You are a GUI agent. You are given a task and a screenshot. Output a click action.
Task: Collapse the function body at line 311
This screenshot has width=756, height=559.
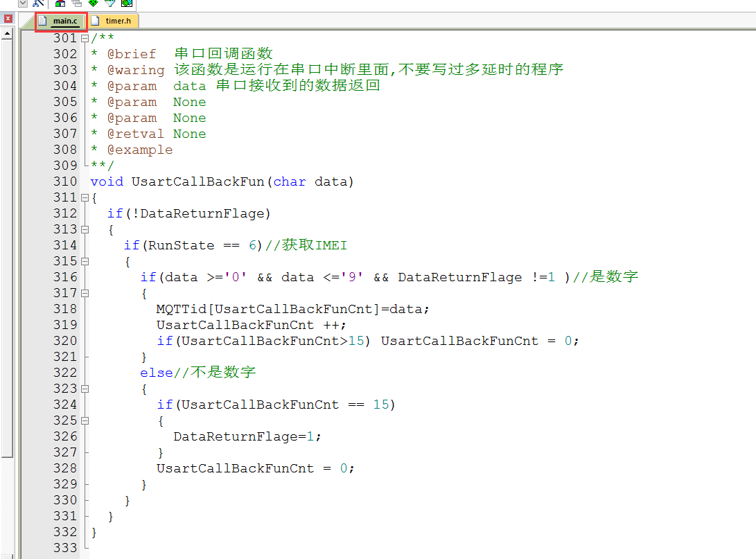pyautogui.click(x=85, y=198)
